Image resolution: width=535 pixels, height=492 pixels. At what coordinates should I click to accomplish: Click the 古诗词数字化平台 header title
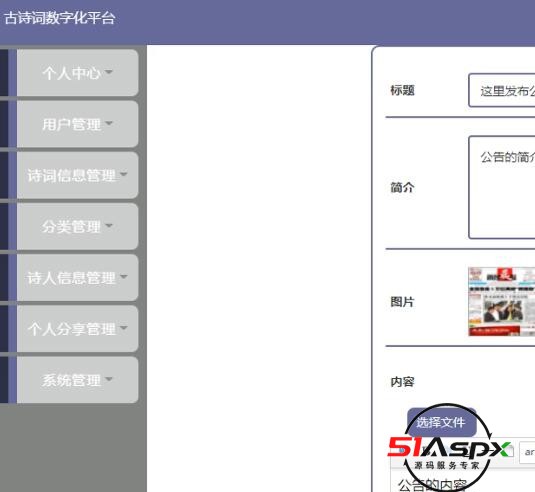60,18
